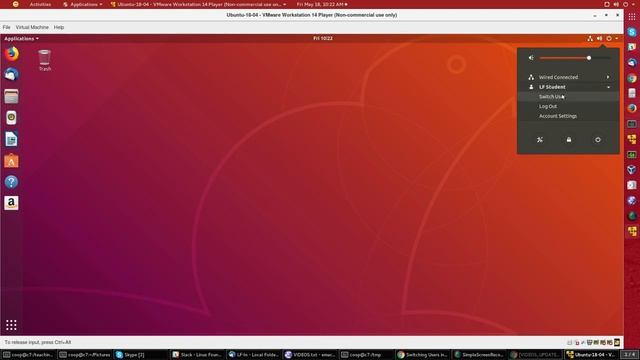Switch to coop@c7:/tmp taskbar window
640x360 pixels.
point(367,355)
